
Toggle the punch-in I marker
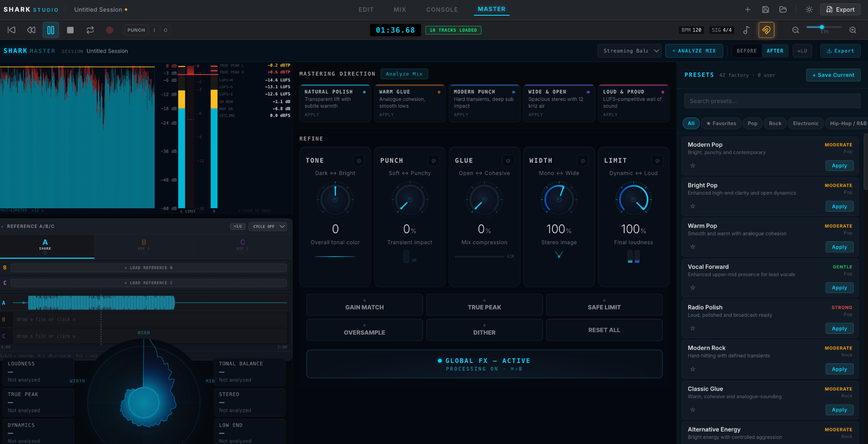click(154, 30)
